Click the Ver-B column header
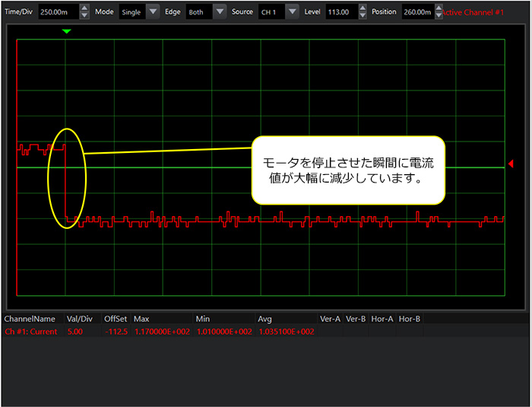The height and width of the screenshot is (407, 532). pos(356,319)
